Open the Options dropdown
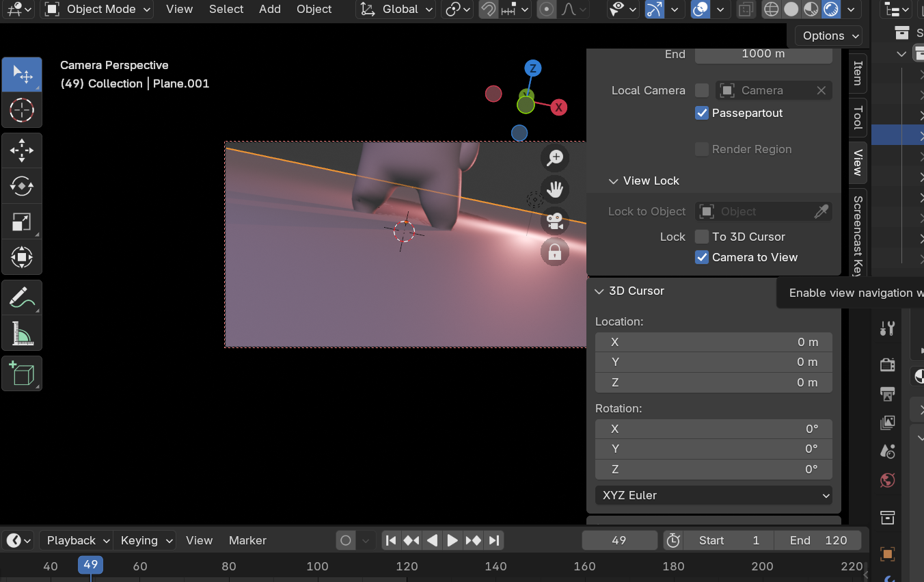Viewport: 924px width, 582px height. 829,36
